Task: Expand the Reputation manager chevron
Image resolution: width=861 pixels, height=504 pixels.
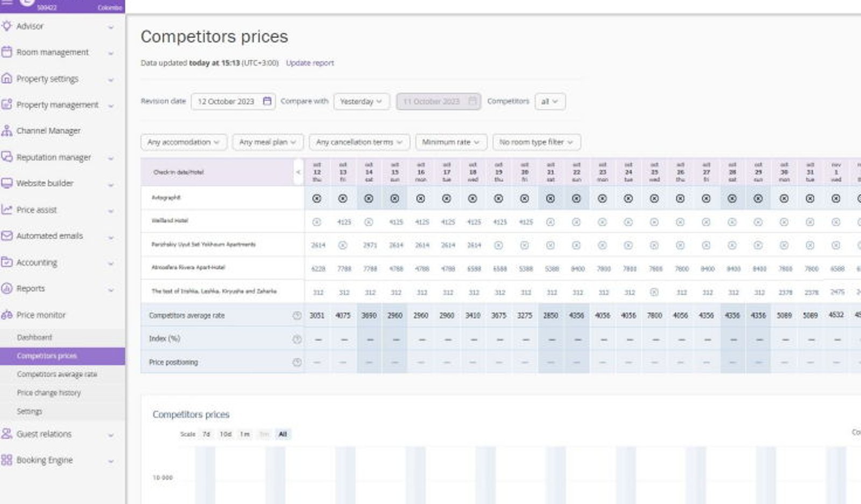Action: tap(111, 158)
